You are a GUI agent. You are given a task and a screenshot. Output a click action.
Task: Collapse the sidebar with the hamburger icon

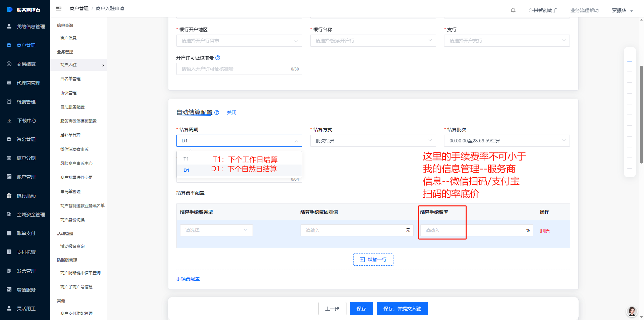59,8
